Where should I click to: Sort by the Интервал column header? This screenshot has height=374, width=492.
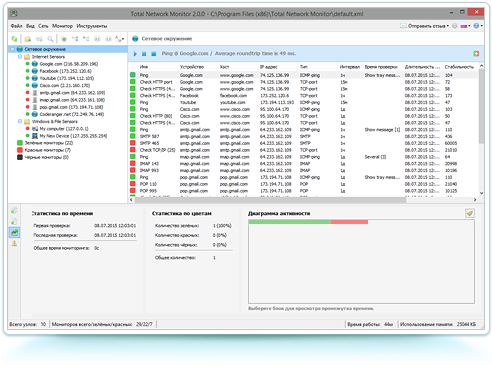tap(350, 67)
